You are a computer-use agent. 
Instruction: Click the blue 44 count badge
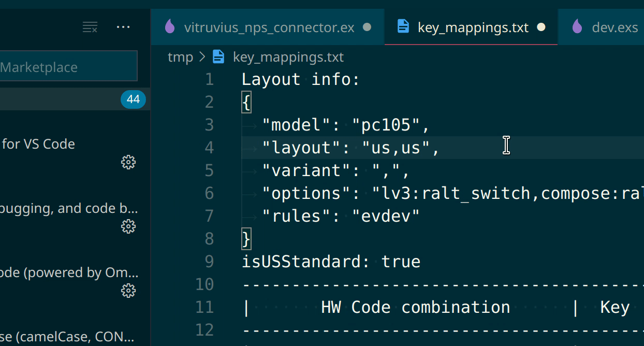click(133, 99)
